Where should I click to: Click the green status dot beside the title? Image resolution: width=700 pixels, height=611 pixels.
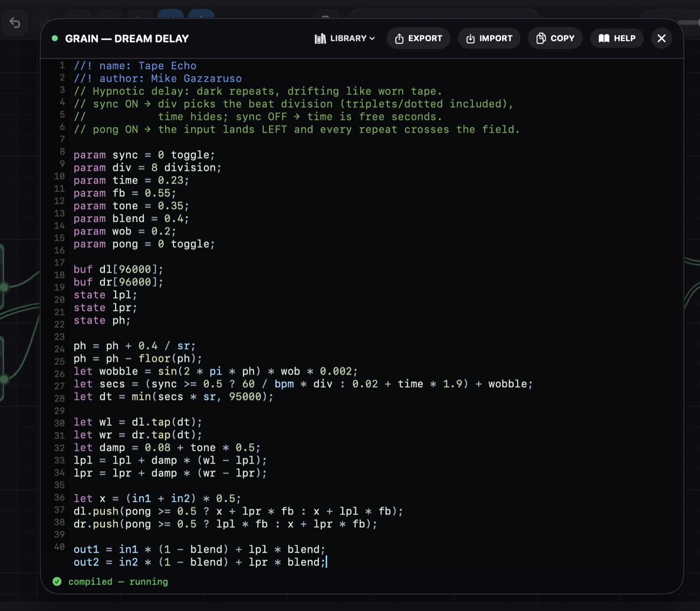pyautogui.click(x=55, y=38)
